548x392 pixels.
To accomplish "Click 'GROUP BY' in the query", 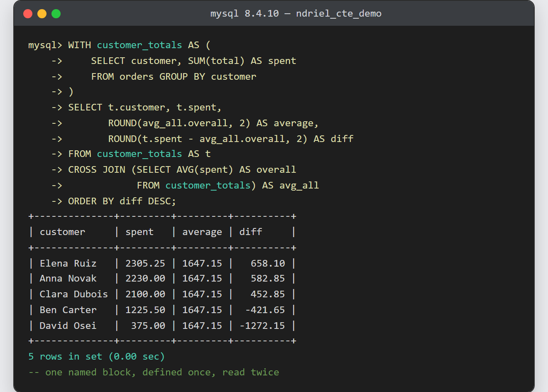I will coord(182,76).
